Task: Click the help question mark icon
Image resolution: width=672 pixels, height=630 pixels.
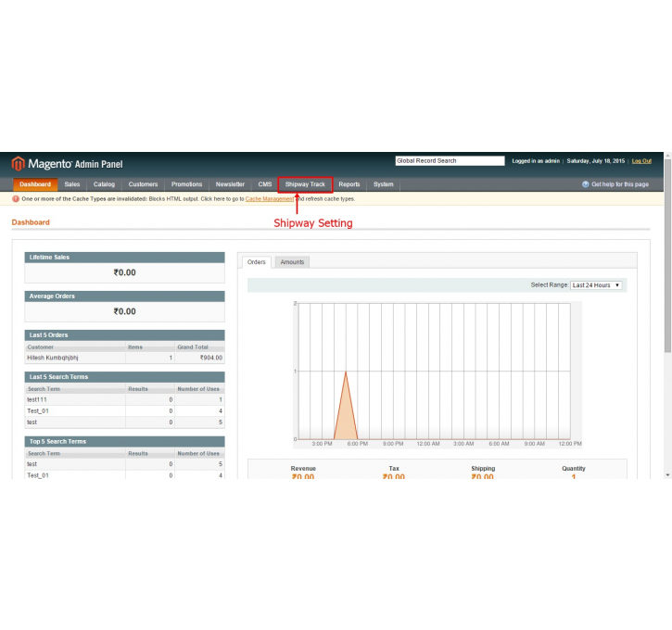Action: [x=586, y=184]
